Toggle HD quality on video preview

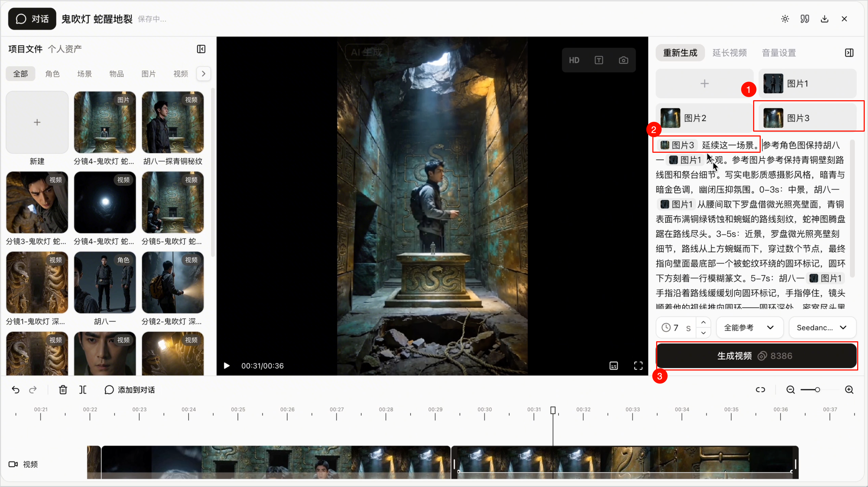coord(574,60)
